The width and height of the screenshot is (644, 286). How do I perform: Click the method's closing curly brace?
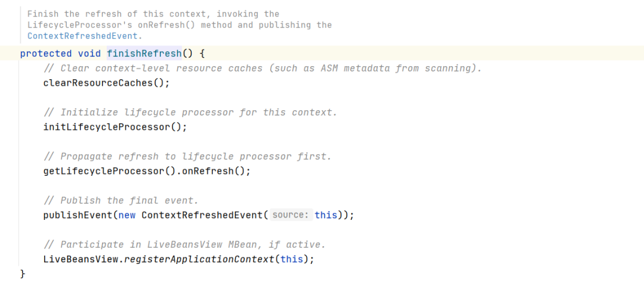coord(23,273)
